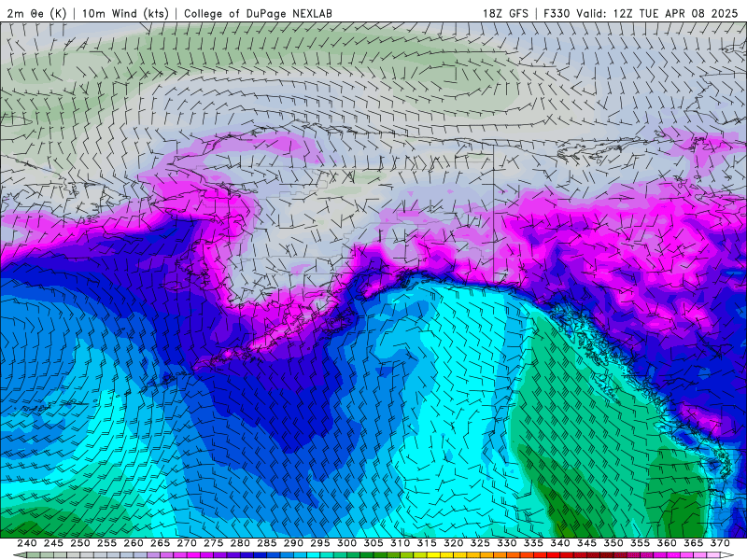The image size is (747, 560).
Task: Select the 310 colorbar label
Action: click(401, 543)
